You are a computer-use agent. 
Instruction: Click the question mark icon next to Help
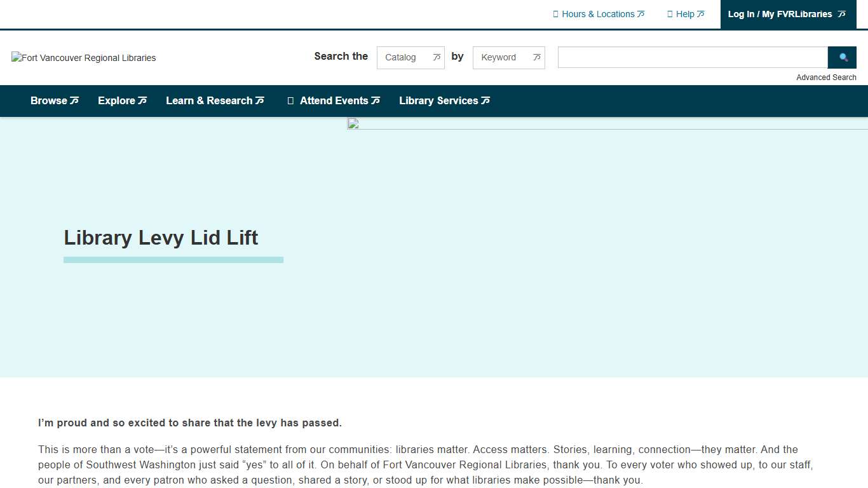pos(668,13)
